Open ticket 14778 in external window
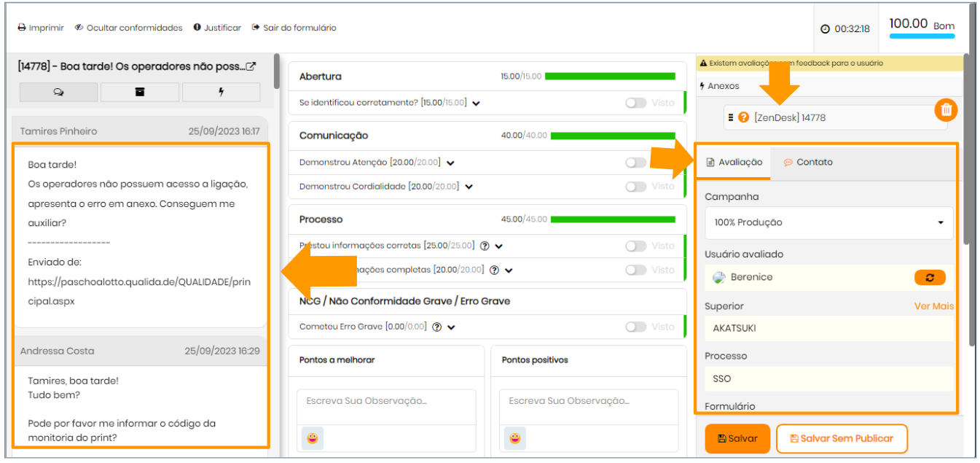This screenshot has width=980, height=463. click(x=251, y=66)
